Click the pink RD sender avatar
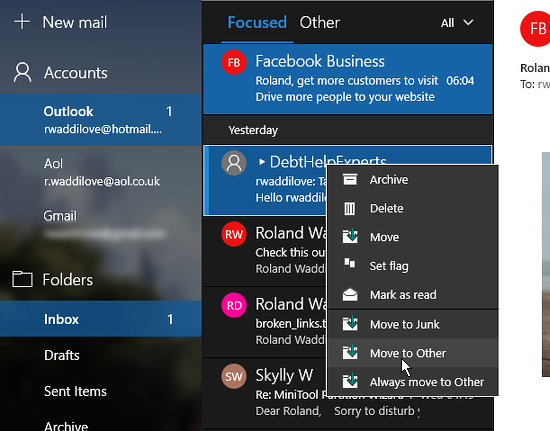 point(234,305)
